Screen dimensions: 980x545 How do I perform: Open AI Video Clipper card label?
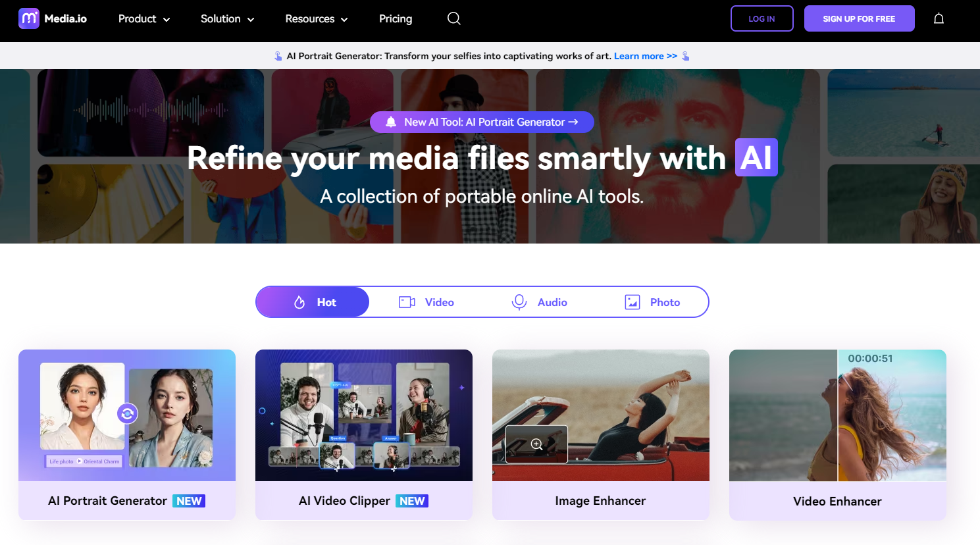click(x=344, y=501)
